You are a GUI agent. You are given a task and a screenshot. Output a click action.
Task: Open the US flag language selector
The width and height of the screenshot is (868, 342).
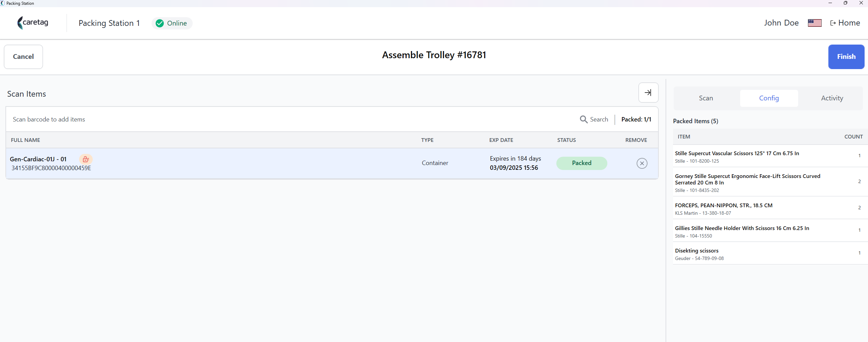(x=815, y=23)
